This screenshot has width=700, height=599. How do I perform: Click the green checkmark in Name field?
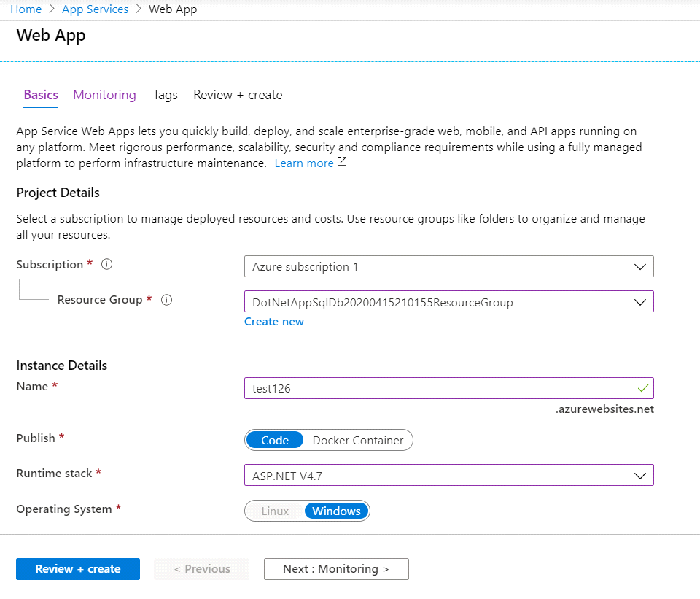pos(642,388)
